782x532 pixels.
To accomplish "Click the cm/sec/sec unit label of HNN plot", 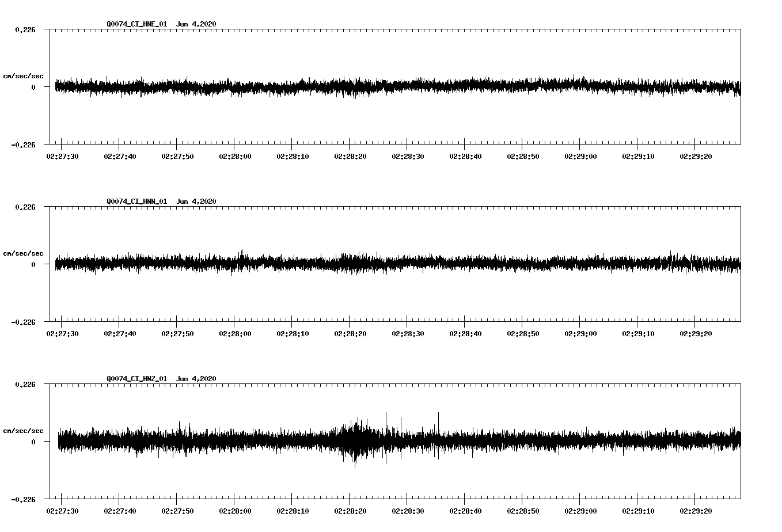I will 24,253.
